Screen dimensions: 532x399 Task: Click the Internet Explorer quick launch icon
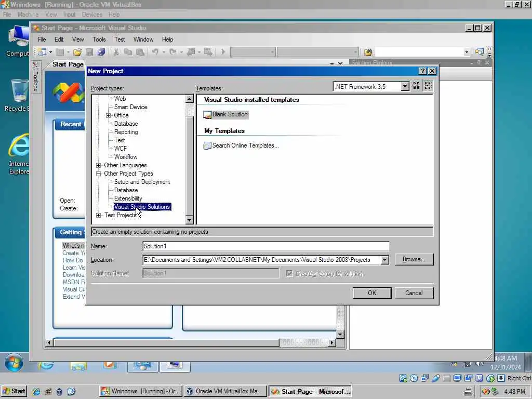coord(36,392)
